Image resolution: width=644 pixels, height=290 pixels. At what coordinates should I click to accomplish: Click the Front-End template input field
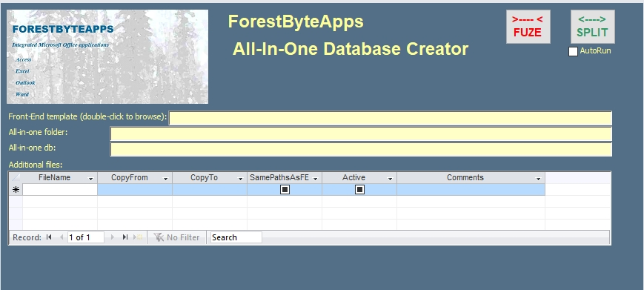click(x=390, y=118)
